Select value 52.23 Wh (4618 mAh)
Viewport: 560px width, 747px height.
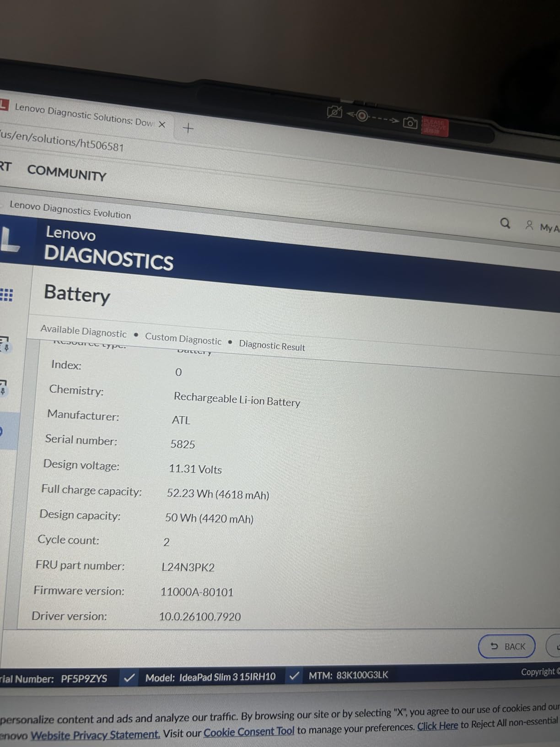[218, 494]
